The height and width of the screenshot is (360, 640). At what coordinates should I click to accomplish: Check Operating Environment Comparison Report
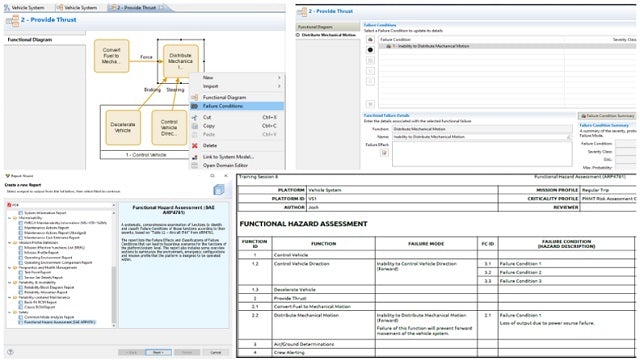[x=21, y=262]
